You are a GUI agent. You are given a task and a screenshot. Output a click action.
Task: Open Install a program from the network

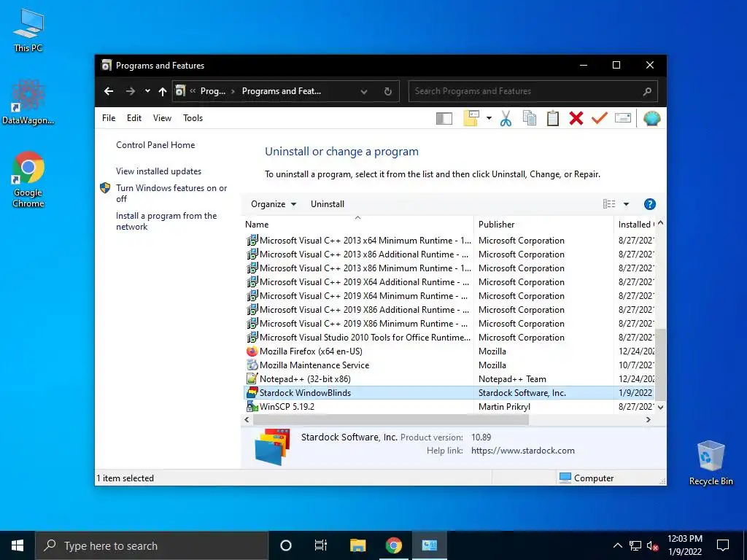coord(166,221)
